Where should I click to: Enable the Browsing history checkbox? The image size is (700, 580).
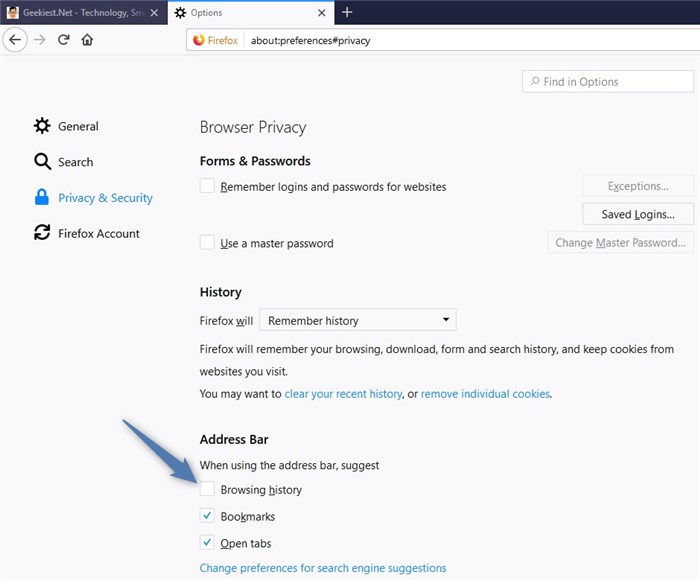point(207,489)
